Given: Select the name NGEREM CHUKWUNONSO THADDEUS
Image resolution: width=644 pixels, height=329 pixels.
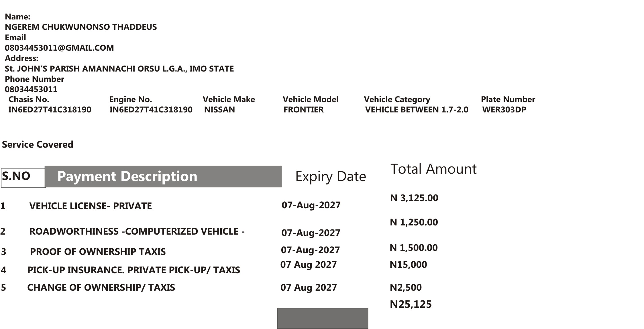Looking at the screenshot, I should 81,27.
